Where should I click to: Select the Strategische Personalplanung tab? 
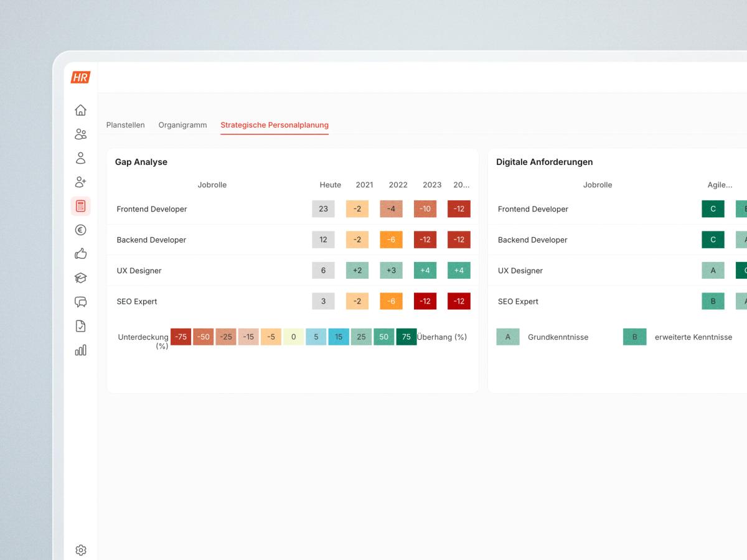(x=275, y=125)
